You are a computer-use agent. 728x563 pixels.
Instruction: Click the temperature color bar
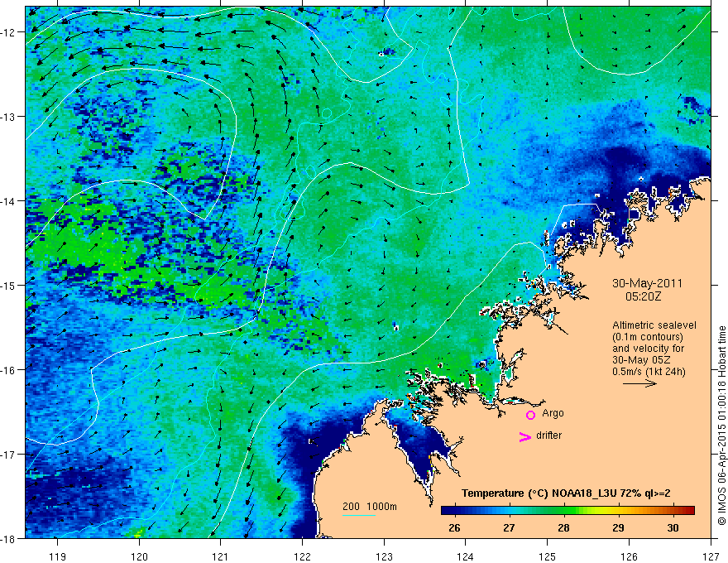tap(568, 511)
